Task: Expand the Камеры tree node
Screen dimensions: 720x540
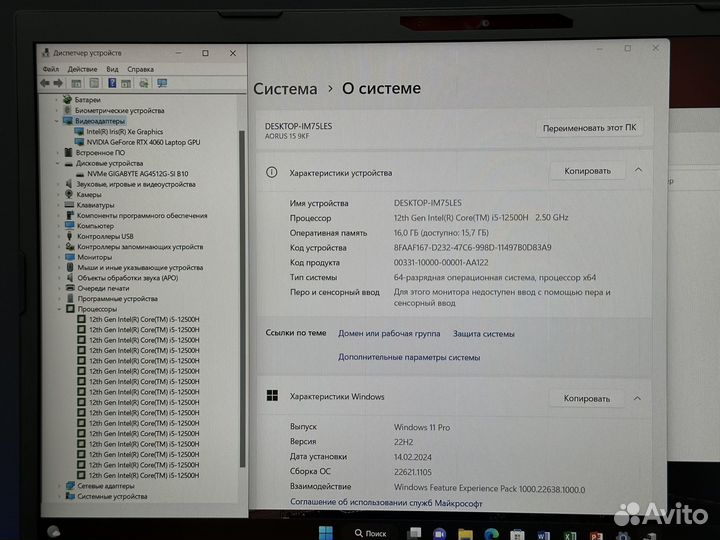Action: (58, 195)
